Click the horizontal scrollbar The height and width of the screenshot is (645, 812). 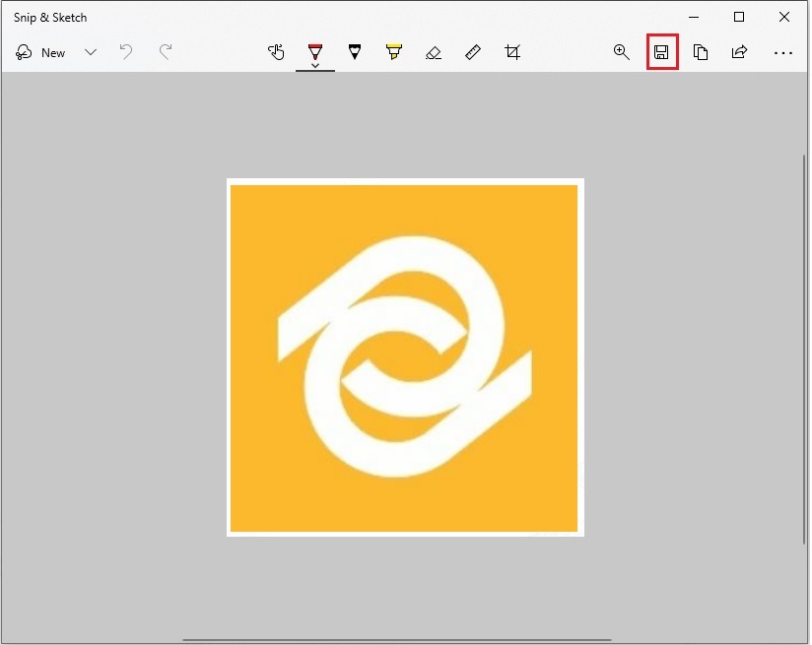click(x=397, y=640)
